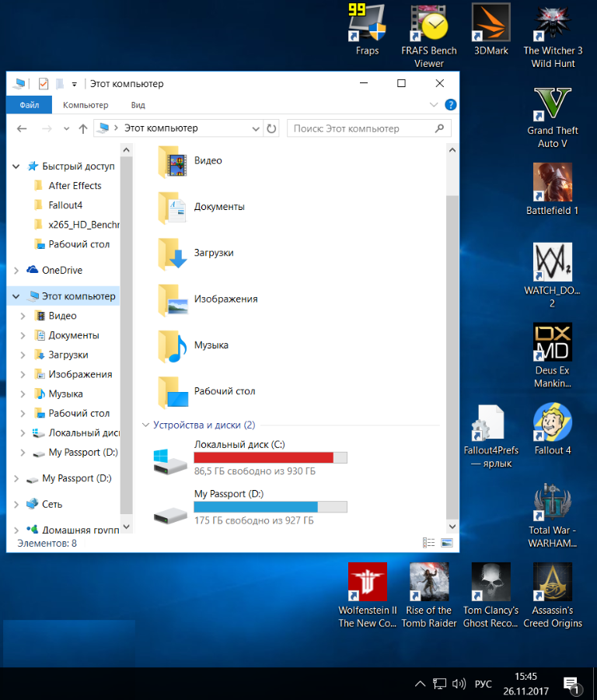Select My Passport (D:) drive in main pane

(250, 507)
